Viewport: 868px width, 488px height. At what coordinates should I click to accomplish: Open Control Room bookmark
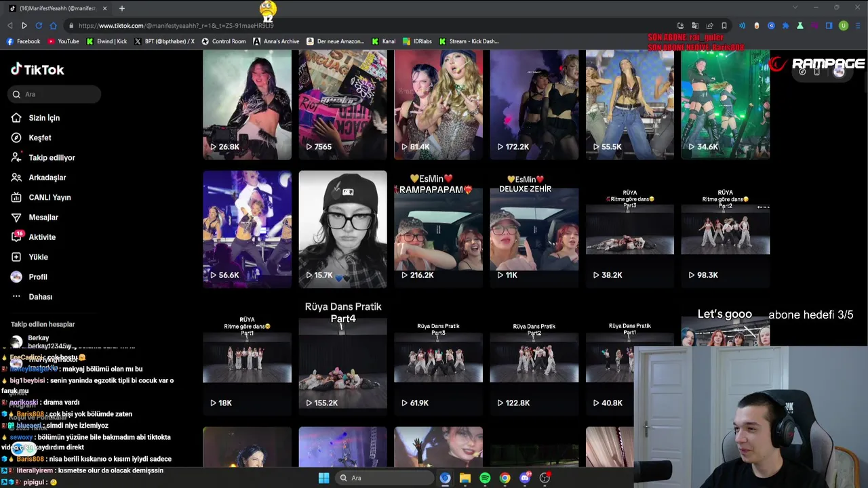(x=224, y=41)
